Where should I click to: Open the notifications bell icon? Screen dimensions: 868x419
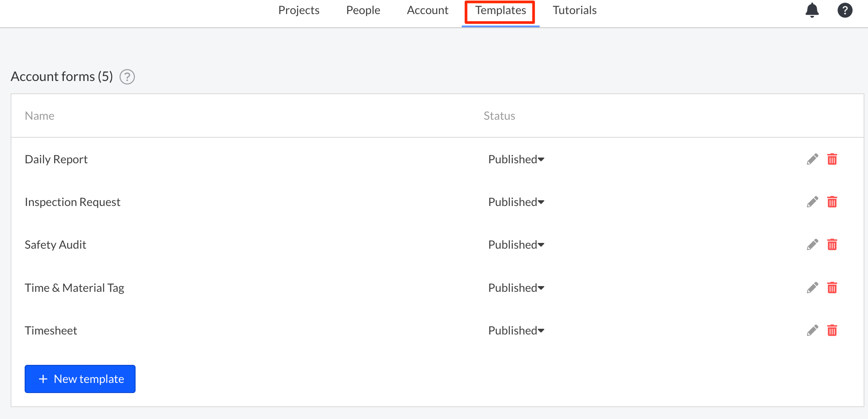[x=812, y=10]
